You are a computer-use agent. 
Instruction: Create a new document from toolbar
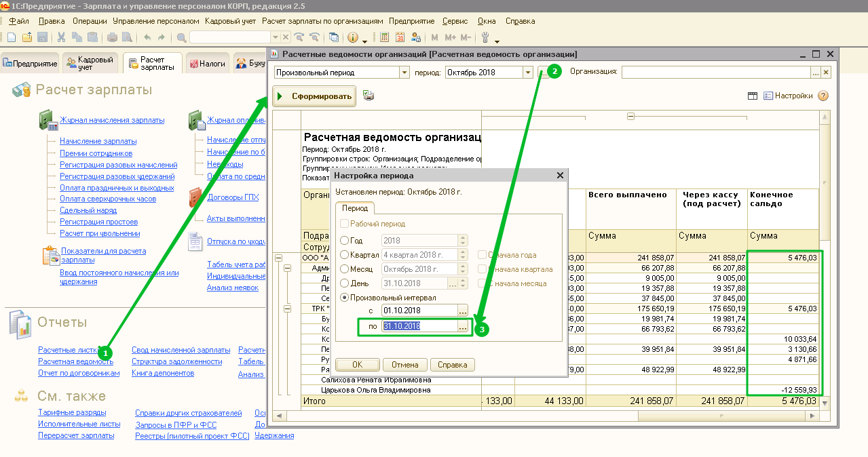tap(12, 37)
